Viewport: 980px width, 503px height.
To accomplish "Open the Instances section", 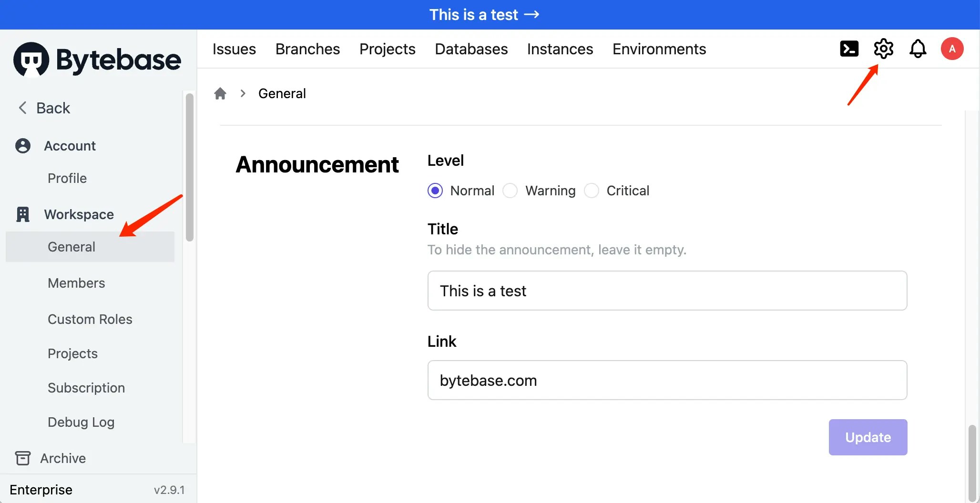I will tap(560, 49).
